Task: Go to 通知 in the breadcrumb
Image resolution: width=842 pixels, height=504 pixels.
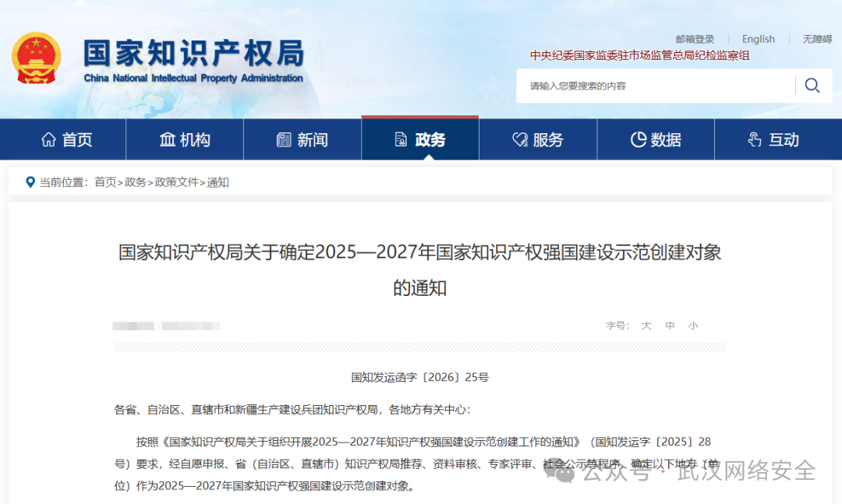Action: [x=218, y=182]
